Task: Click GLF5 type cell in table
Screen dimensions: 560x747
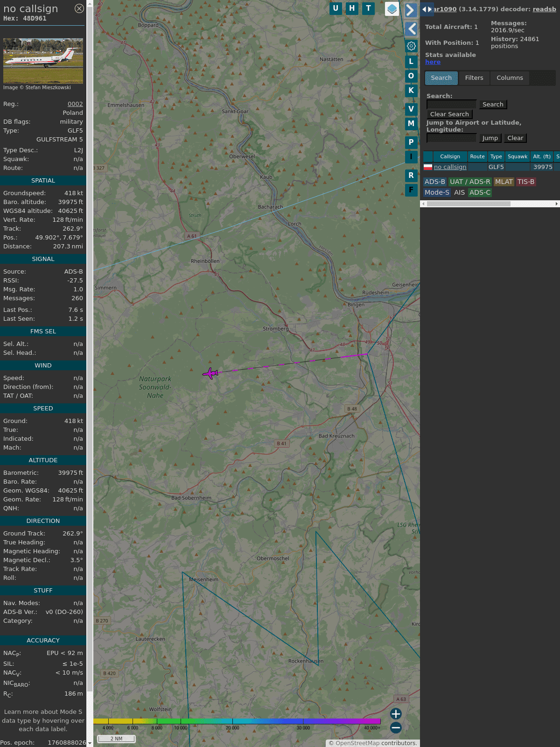Action: [496, 167]
